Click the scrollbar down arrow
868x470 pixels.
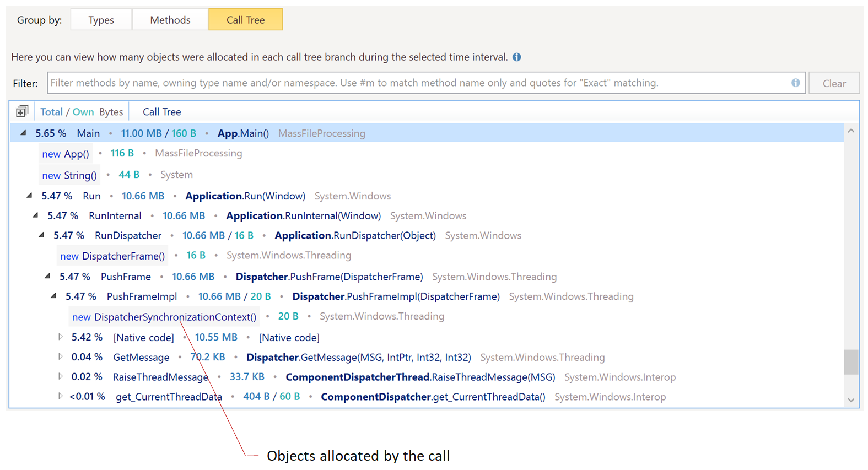tap(851, 400)
